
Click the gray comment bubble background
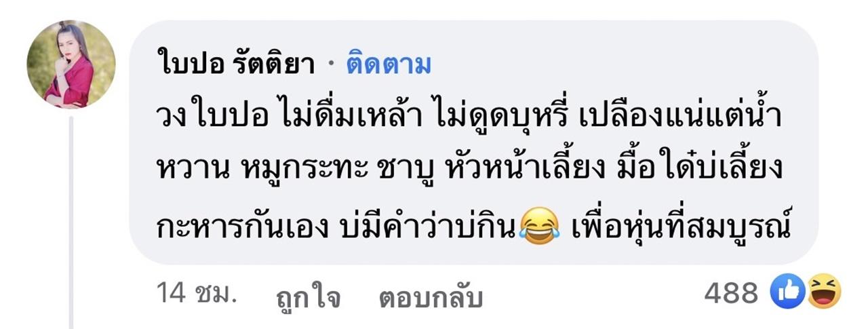point(473,142)
